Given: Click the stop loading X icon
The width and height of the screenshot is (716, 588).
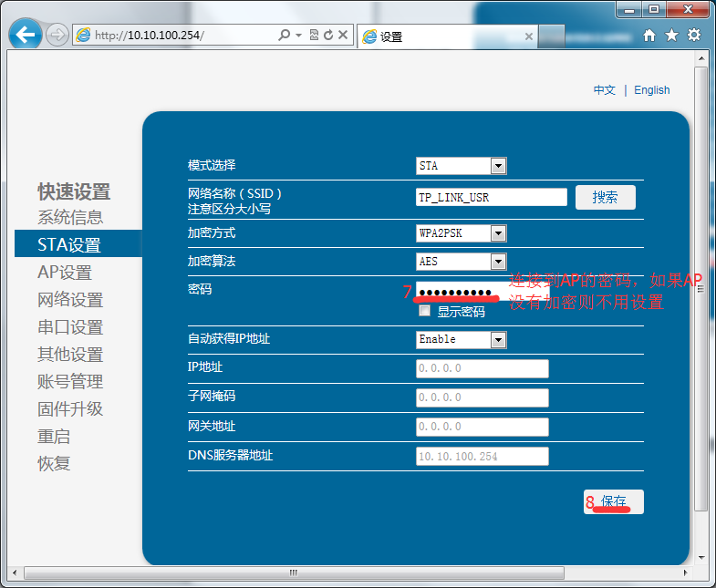Looking at the screenshot, I should tap(343, 36).
